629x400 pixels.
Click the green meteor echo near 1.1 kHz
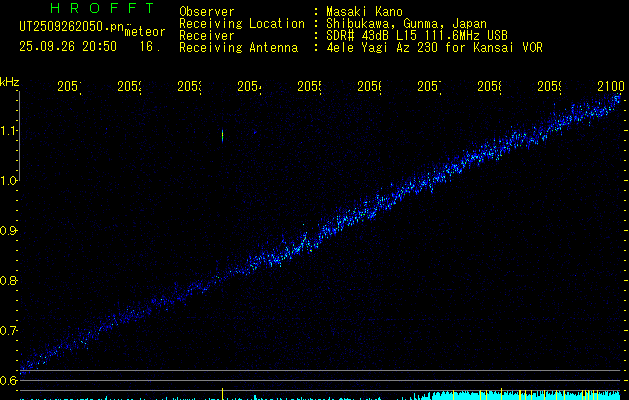tap(222, 135)
